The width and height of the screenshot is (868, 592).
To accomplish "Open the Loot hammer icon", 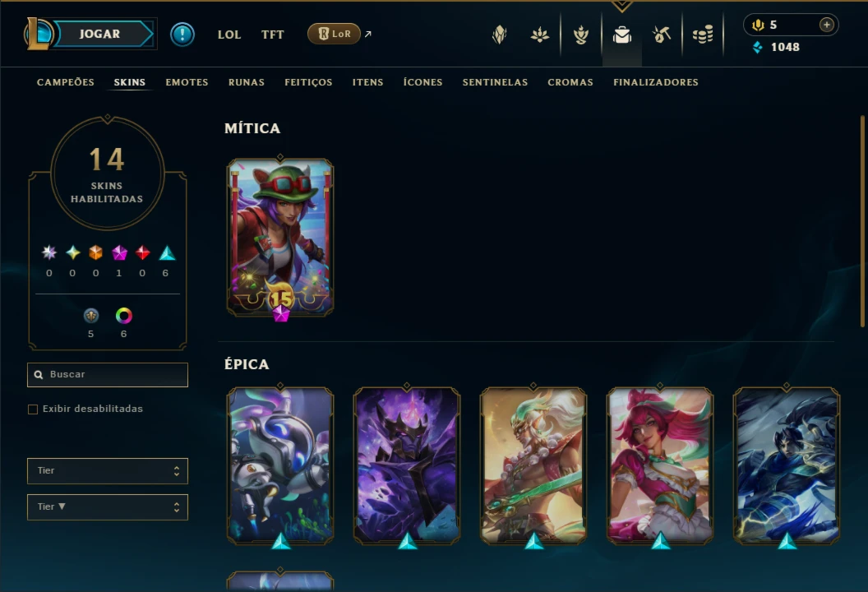I will (x=662, y=35).
